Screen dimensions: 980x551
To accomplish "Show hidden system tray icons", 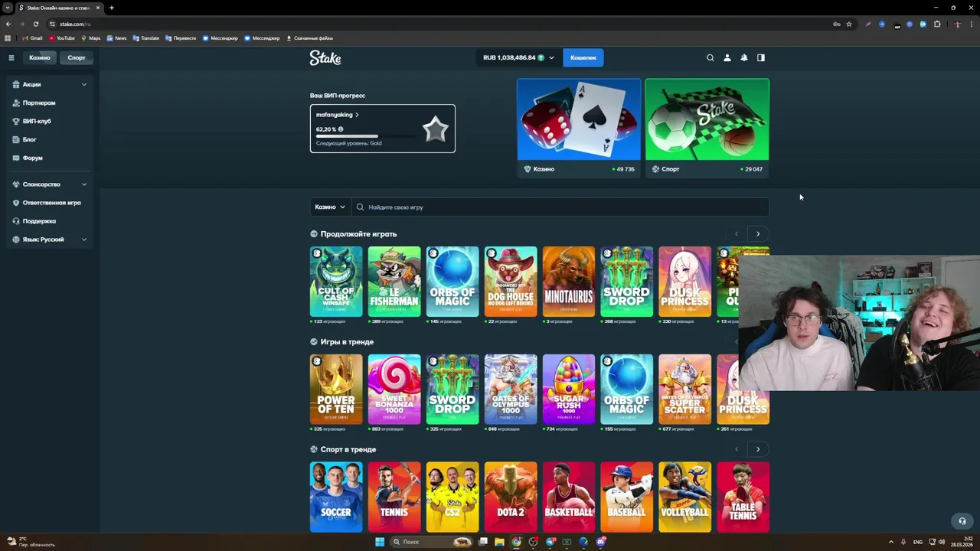I will [x=890, y=542].
